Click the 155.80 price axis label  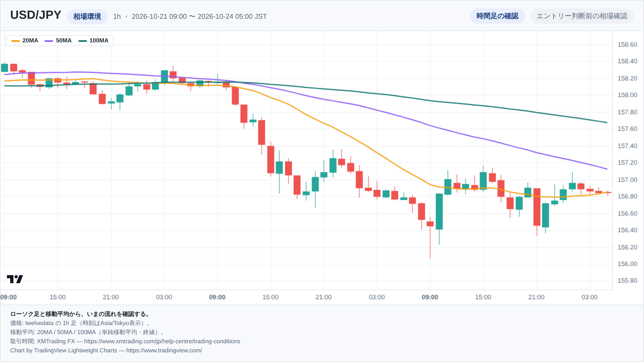(627, 280)
